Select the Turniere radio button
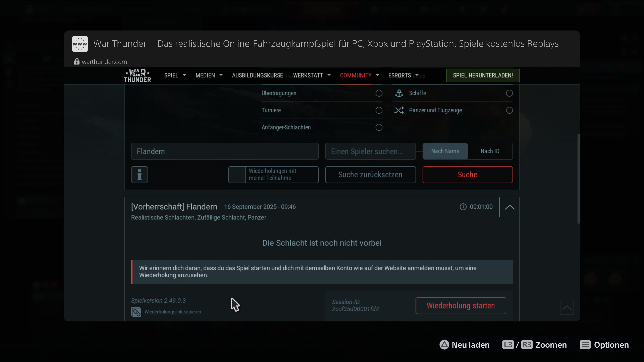The height and width of the screenshot is (362, 644). [x=379, y=110]
